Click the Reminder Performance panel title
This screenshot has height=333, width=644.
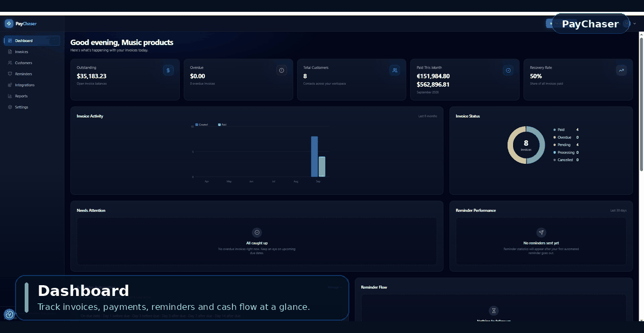475,211
